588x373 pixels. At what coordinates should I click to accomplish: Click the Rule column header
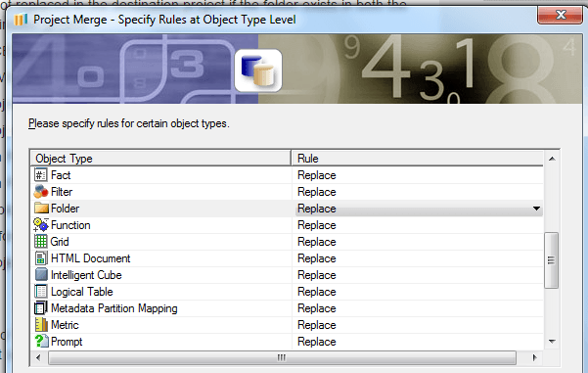point(418,159)
